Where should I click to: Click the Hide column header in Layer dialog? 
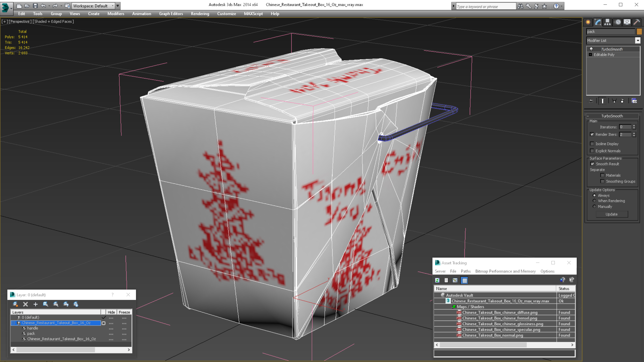pyautogui.click(x=111, y=312)
